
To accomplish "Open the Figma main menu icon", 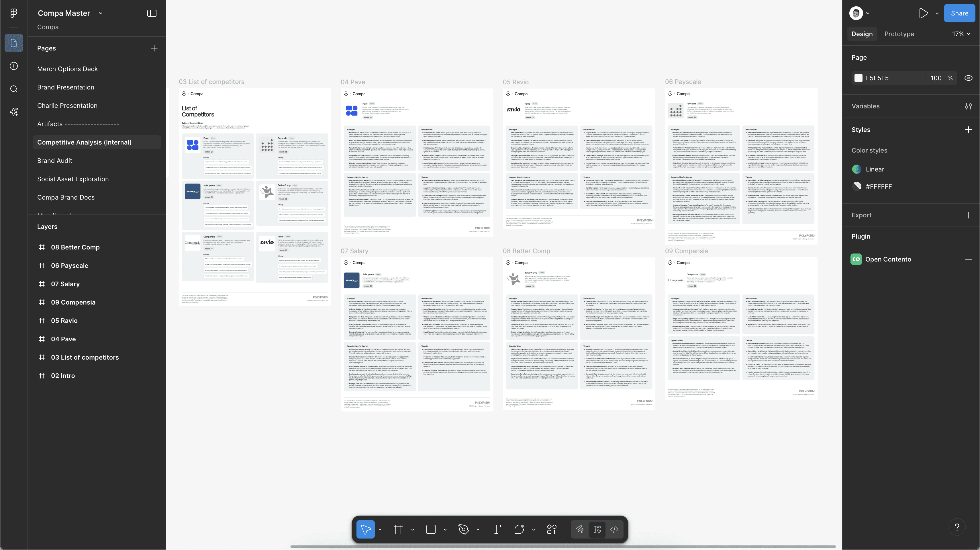I will (14, 13).
